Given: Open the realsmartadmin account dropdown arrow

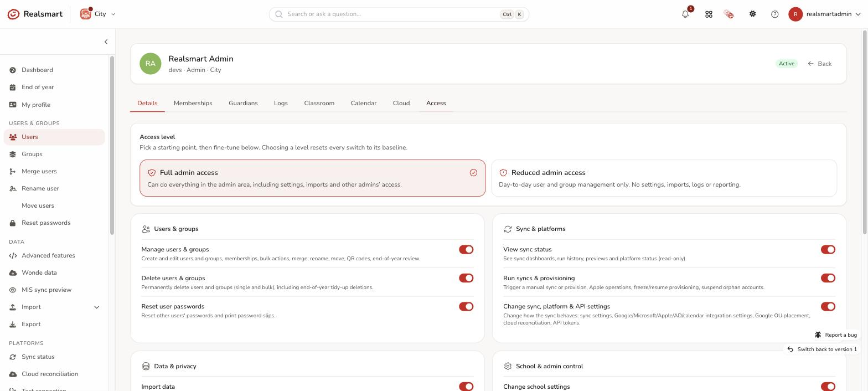Looking at the screenshot, I should point(858,14).
